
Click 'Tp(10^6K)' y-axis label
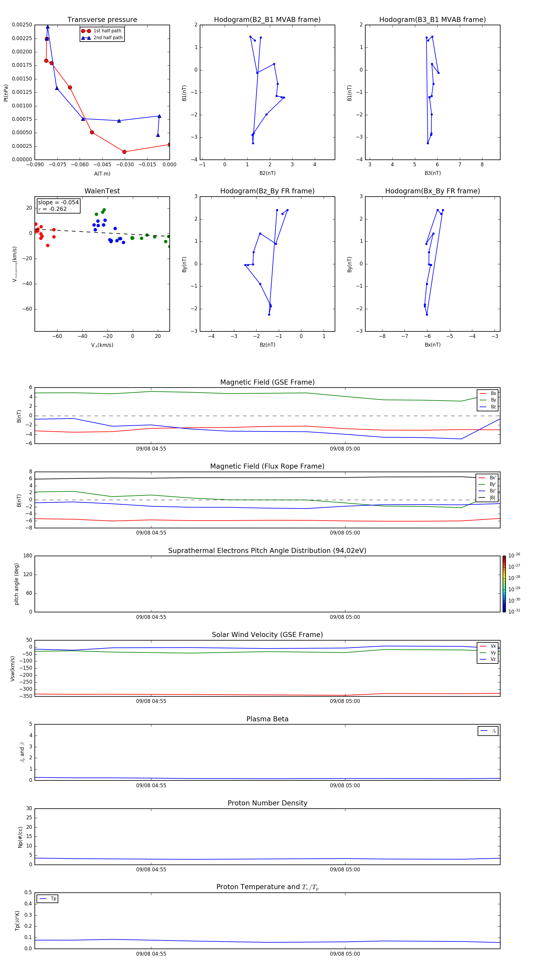[17, 921]
